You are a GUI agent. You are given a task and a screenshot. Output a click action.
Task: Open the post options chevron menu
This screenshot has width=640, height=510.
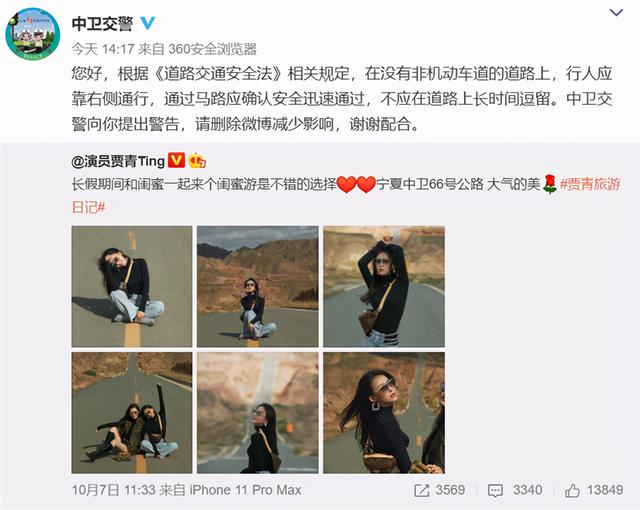coord(616,13)
